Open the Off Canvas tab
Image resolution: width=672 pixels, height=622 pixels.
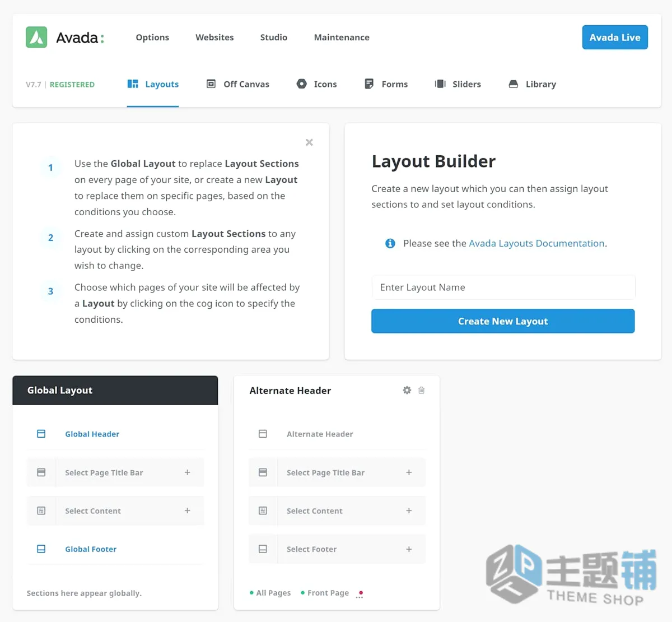[x=238, y=84]
